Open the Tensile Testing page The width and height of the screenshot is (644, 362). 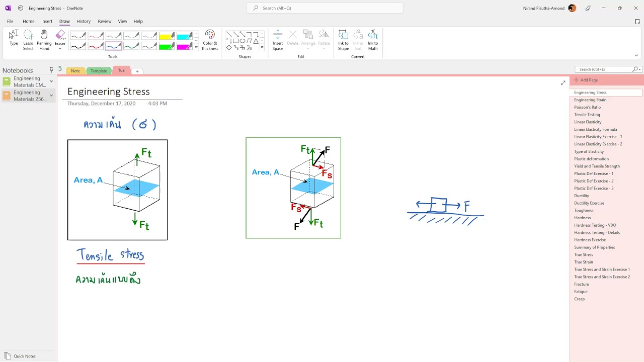click(587, 115)
